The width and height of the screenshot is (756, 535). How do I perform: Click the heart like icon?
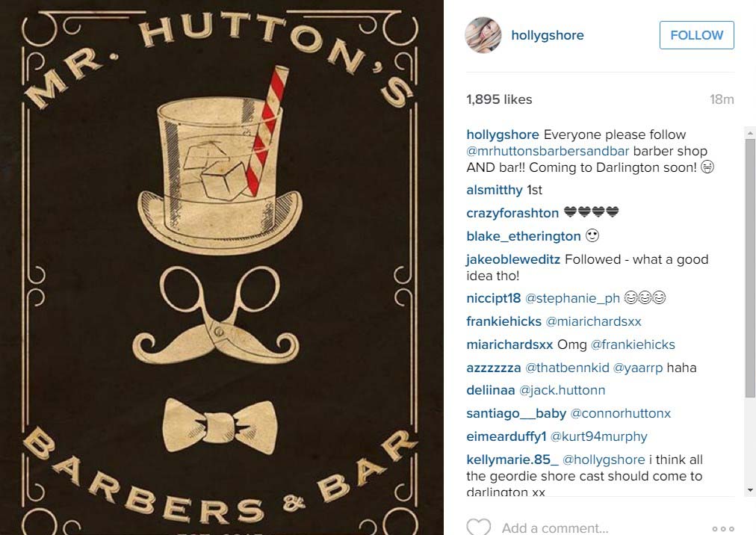[478, 527]
